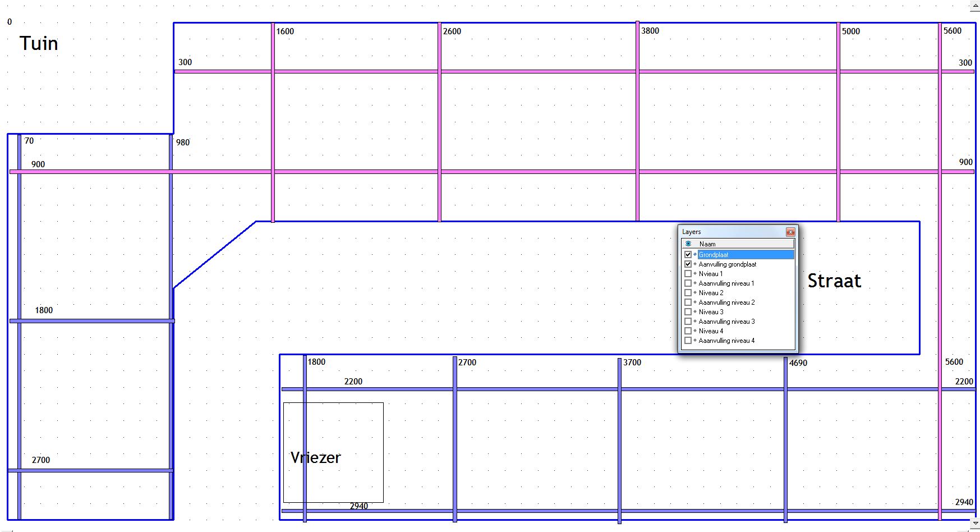Enable the Aaanvulling niveau 4 checkbox
This screenshot has width=980, height=532.
pos(688,341)
